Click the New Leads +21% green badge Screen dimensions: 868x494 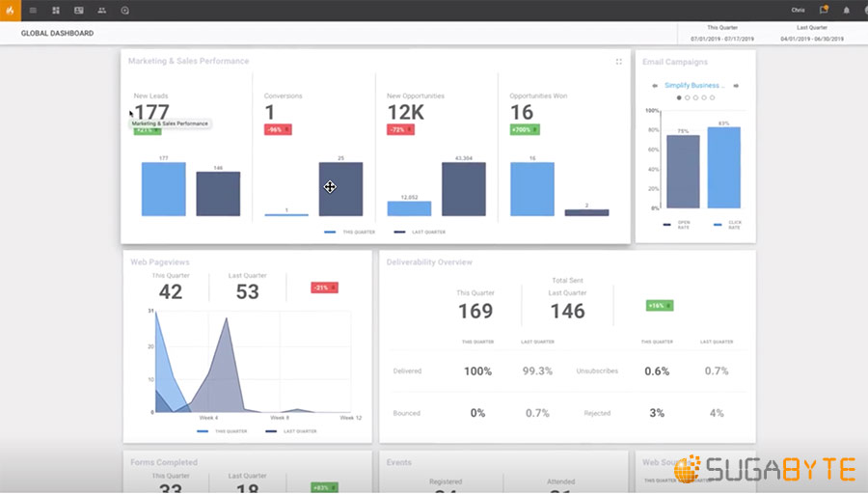(x=148, y=130)
